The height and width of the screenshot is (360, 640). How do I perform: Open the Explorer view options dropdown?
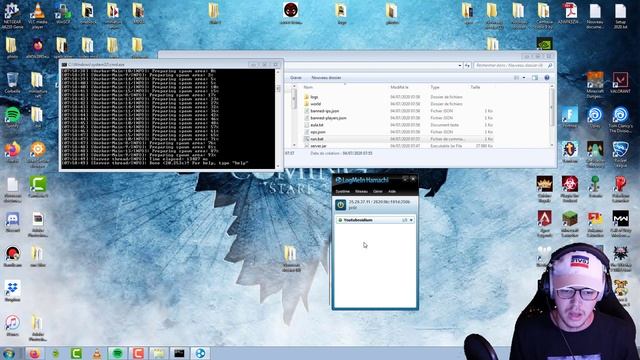click(x=524, y=78)
